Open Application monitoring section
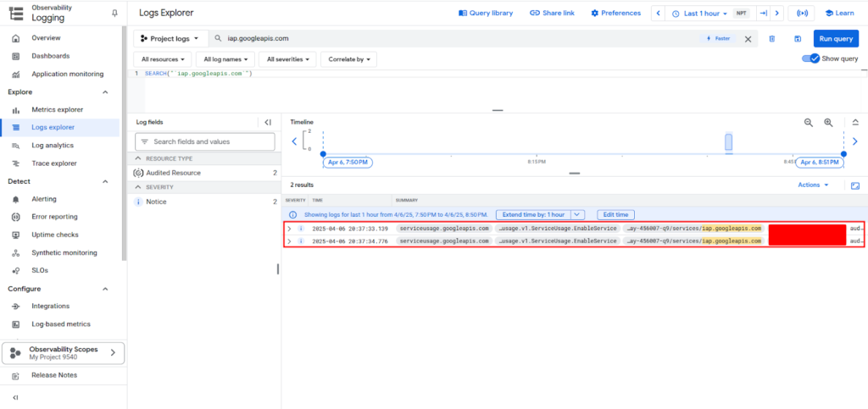 tap(68, 74)
